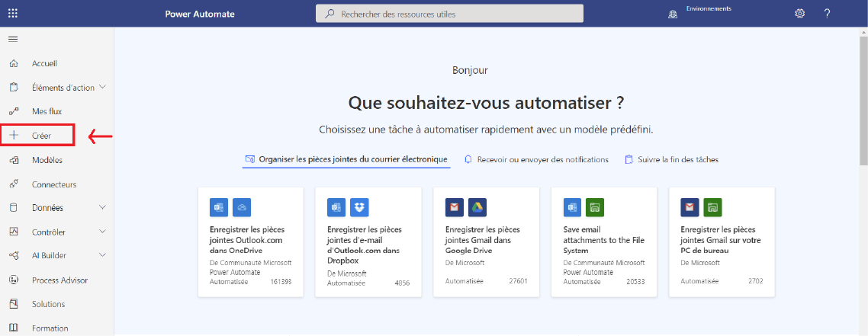Expand the Éléments d'action chevron
The width and height of the screenshot is (868, 336).
(x=103, y=88)
